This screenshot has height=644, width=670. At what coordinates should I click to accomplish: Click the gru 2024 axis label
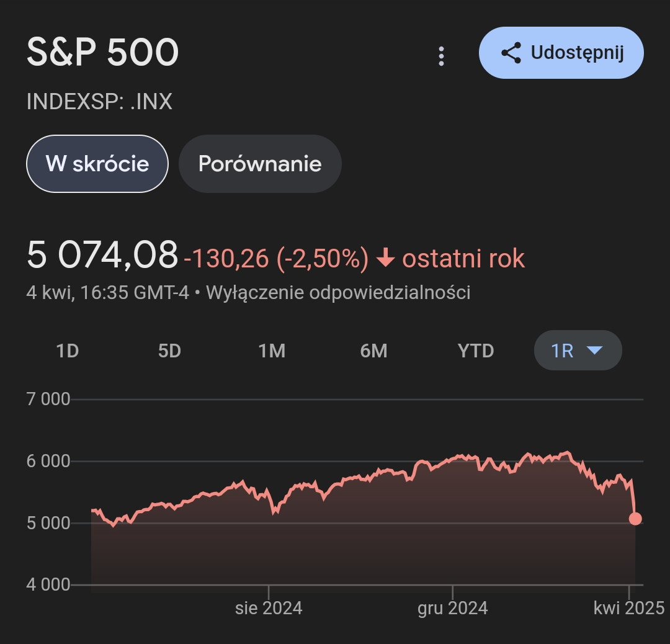(453, 608)
